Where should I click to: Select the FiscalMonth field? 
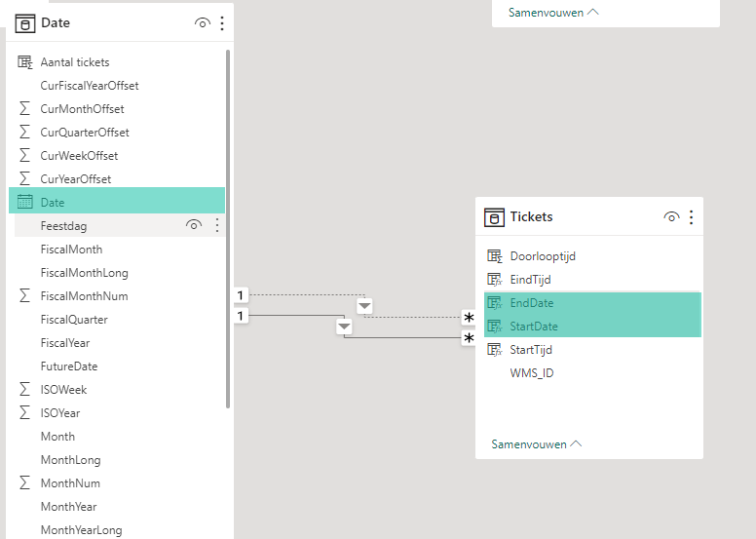tap(71, 249)
